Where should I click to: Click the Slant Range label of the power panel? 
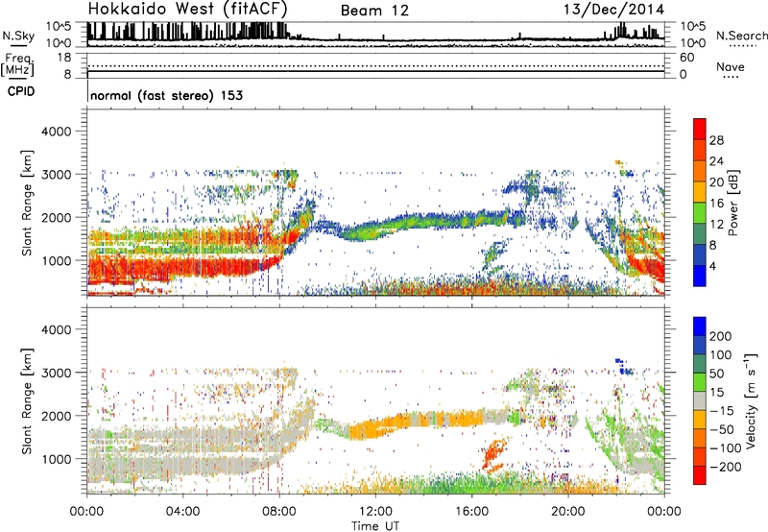coord(27,203)
